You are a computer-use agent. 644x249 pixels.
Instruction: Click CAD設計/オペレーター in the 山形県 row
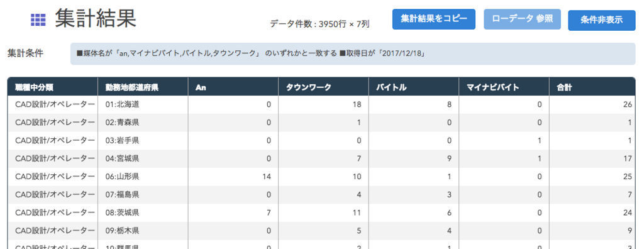[x=55, y=177]
